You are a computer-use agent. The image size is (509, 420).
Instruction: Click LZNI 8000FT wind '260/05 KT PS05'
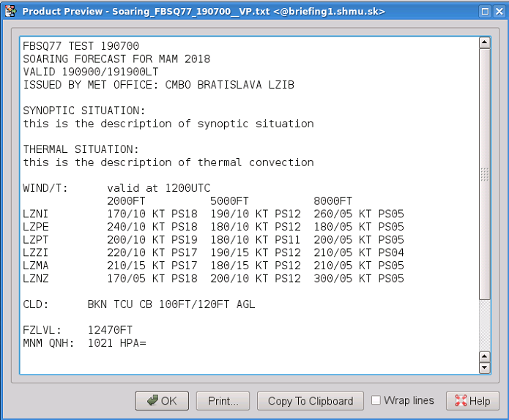click(359, 214)
